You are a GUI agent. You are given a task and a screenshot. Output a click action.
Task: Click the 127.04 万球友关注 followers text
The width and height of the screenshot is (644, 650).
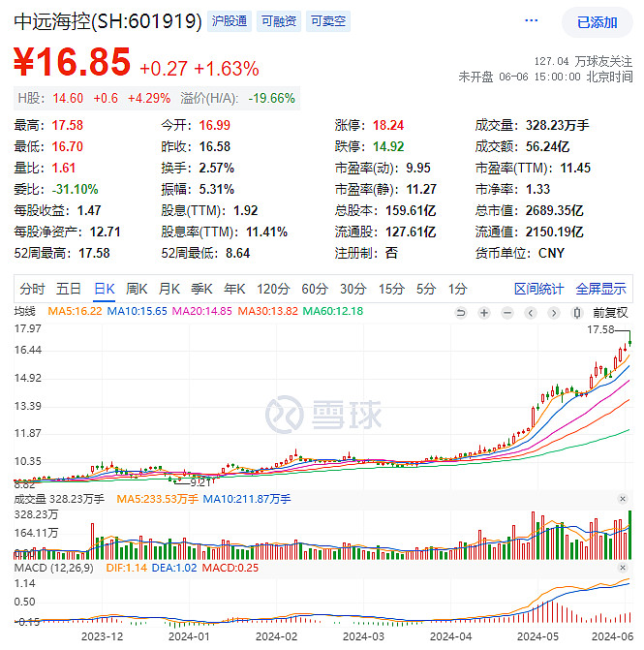tap(583, 61)
